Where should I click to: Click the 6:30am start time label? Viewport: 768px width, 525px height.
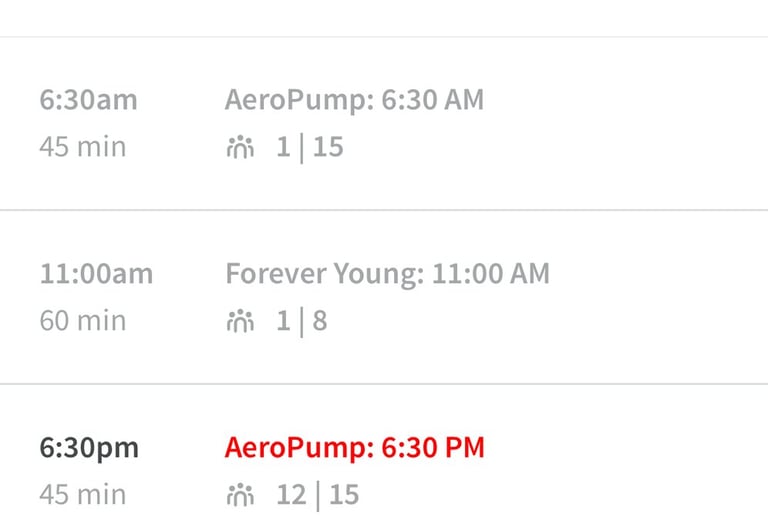coord(89,100)
